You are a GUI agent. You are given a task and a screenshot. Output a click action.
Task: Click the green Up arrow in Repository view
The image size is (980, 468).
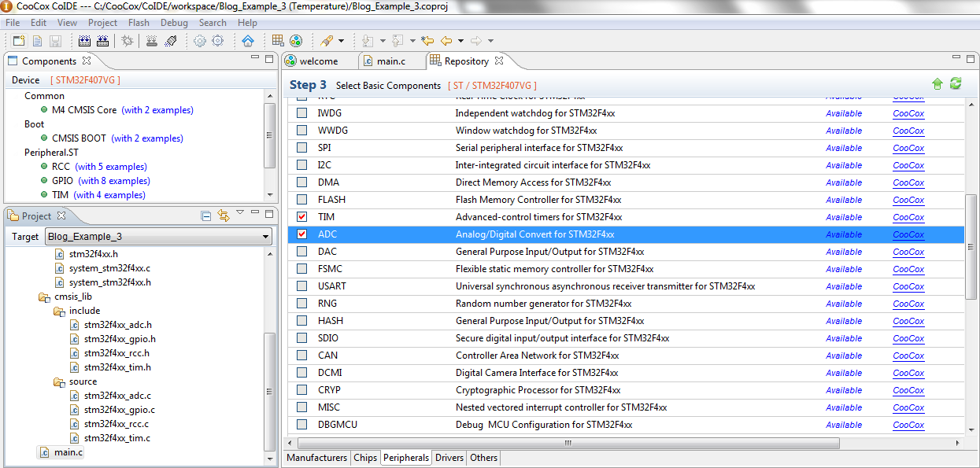pyautogui.click(x=937, y=83)
